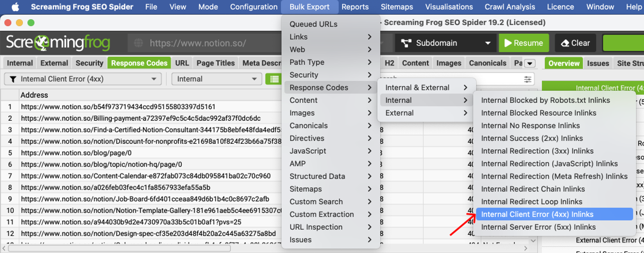
Task: Select Internal Server Error (5xx) Inlinks
Action: pos(554,227)
